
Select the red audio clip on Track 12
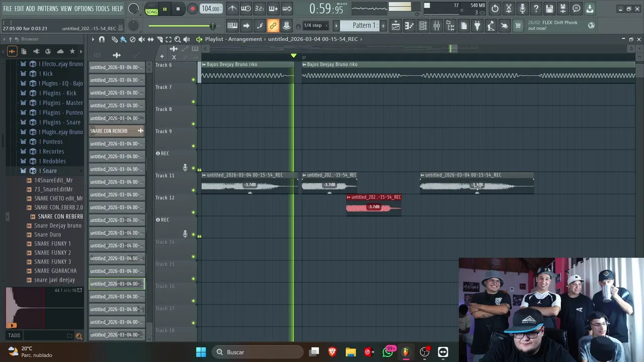click(374, 205)
